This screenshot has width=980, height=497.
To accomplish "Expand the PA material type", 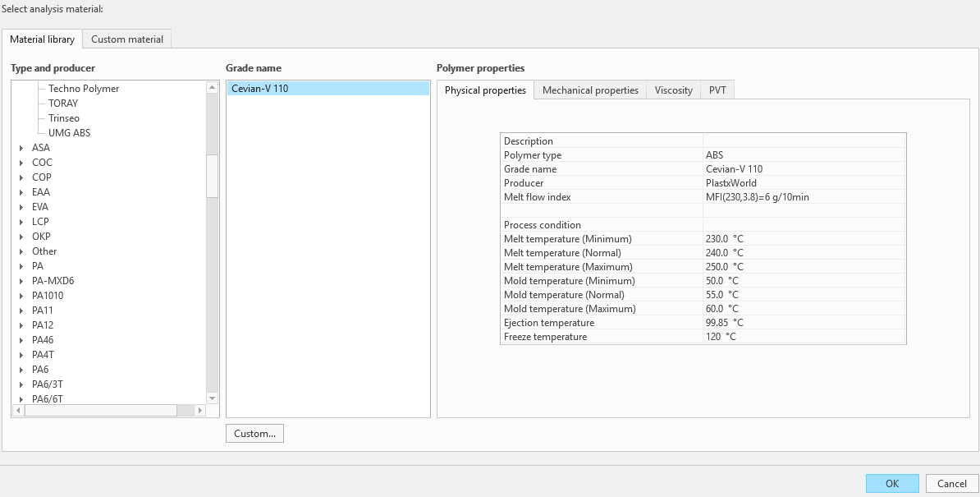I will coord(21,266).
